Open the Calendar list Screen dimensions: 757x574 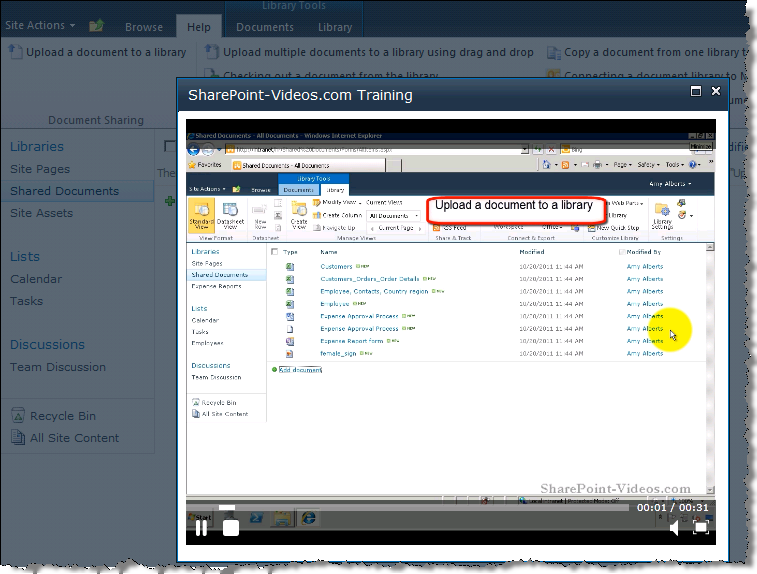pyautogui.click(x=36, y=279)
